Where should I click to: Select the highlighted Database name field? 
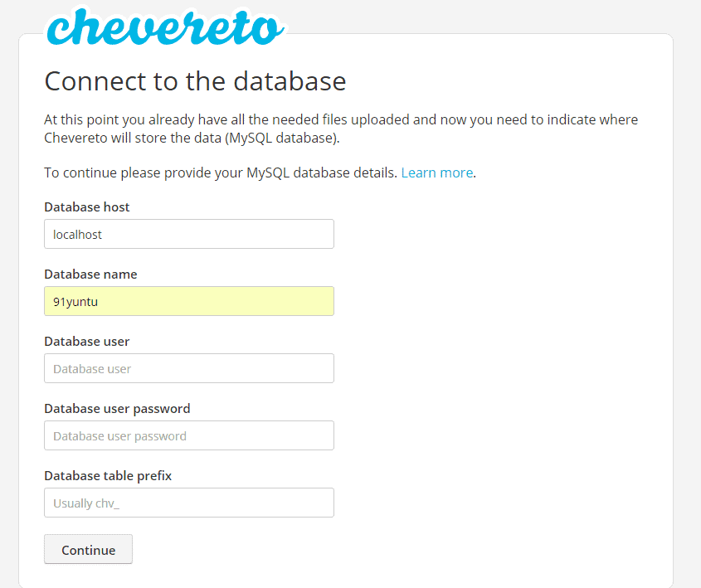(x=188, y=301)
